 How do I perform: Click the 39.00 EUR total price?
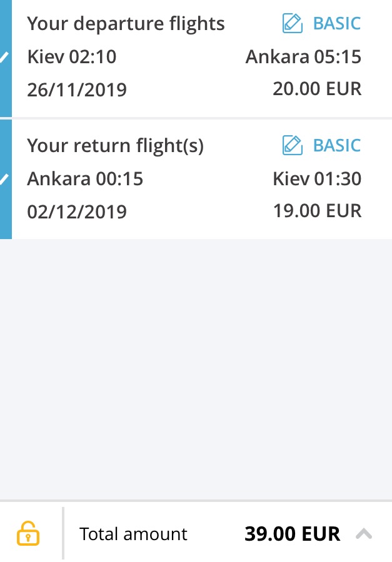click(292, 534)
